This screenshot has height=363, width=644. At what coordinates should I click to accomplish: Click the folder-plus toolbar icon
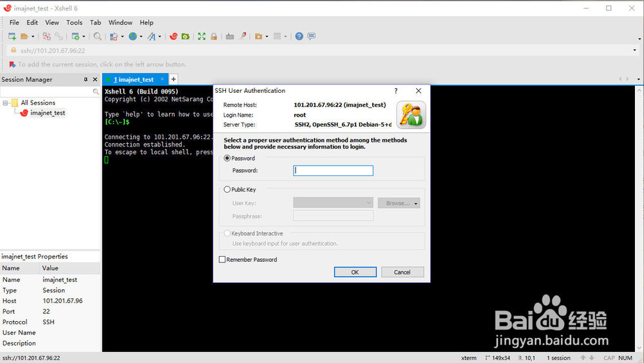258,37
